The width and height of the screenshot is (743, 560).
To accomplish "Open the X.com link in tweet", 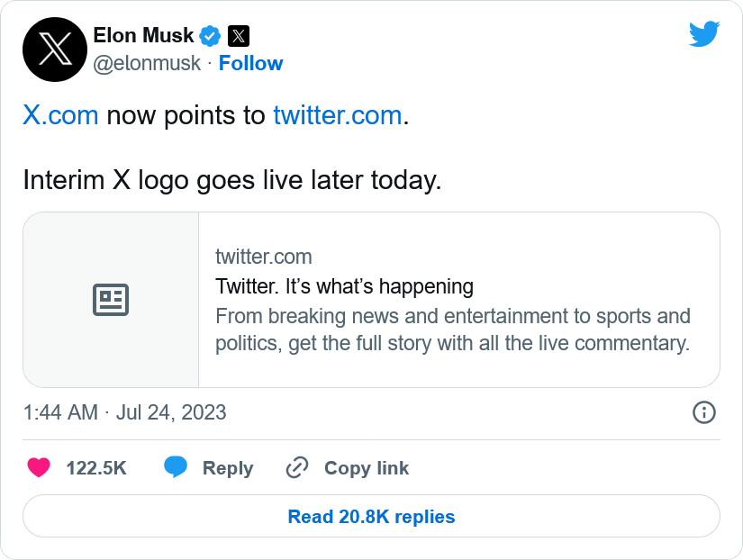I will click(60, 116).
